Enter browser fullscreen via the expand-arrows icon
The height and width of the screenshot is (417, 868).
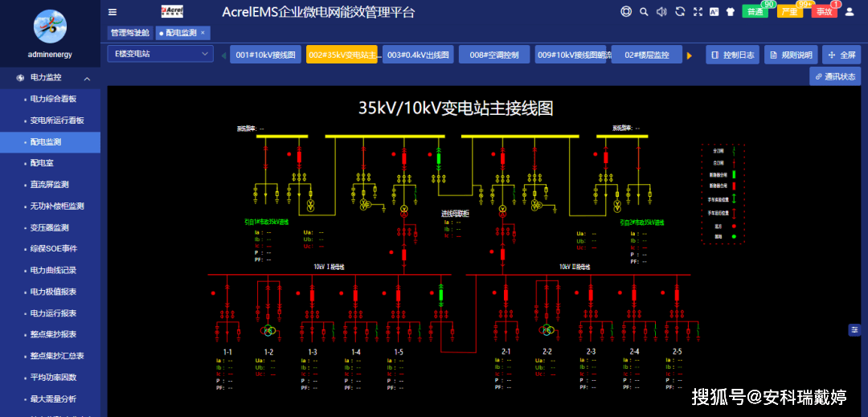[x=698, y=11]
